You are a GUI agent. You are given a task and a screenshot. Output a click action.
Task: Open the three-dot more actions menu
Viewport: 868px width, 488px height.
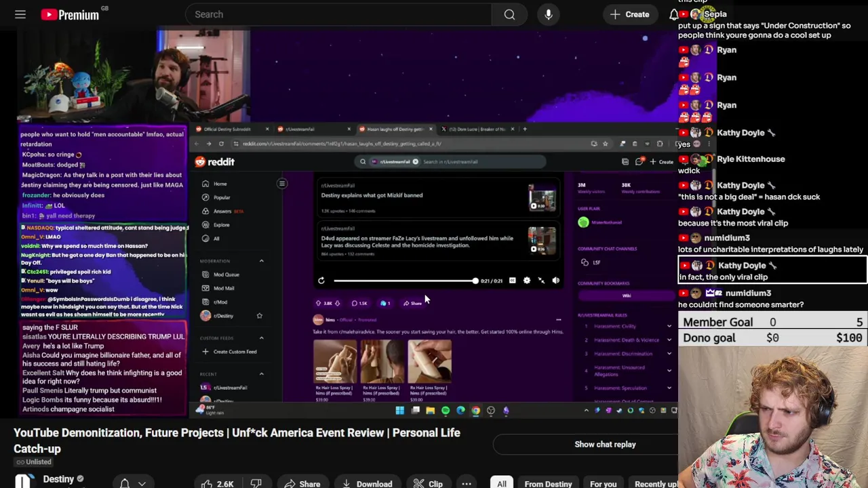[x=467, y=484]
